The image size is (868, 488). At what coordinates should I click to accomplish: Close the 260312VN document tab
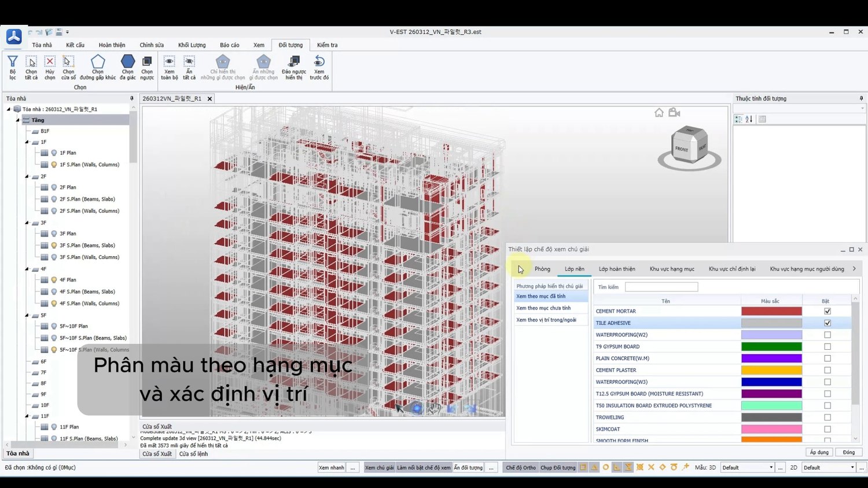pos(209,99)
